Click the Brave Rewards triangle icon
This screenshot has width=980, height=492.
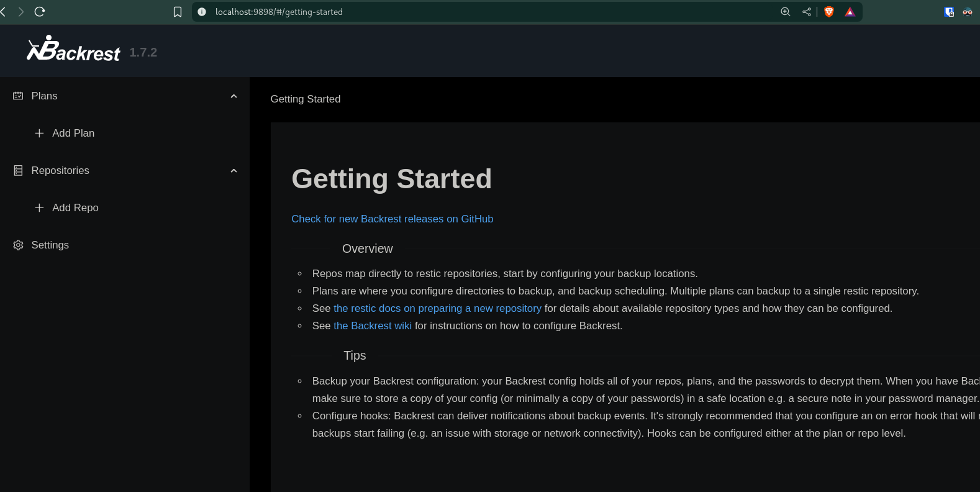coord(850,12)
